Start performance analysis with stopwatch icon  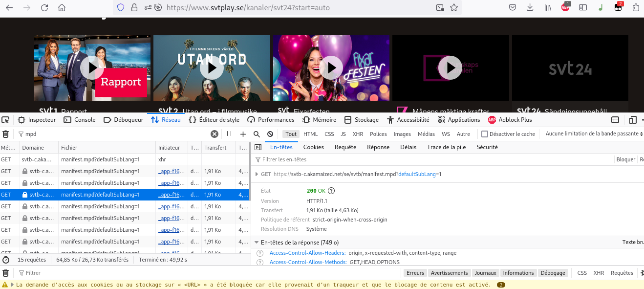click(x=6, y=260)
